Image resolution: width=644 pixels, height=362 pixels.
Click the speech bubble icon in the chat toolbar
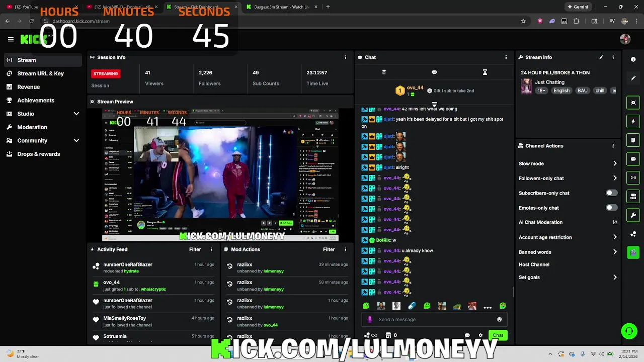point(434,72)
